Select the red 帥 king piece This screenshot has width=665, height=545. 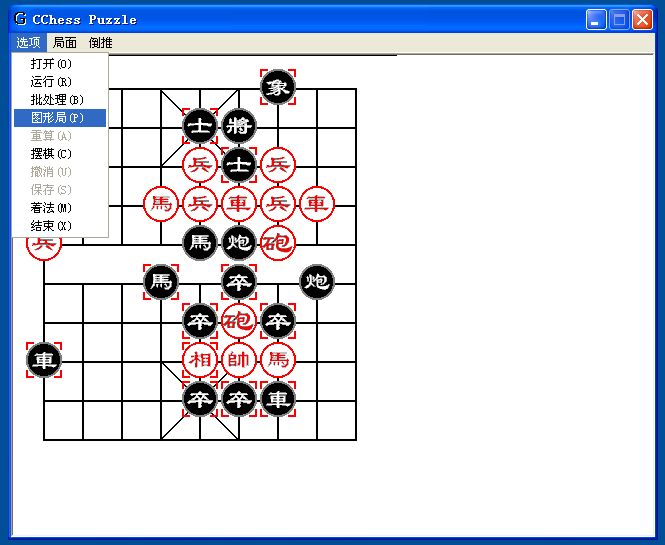tap(239, 359)
